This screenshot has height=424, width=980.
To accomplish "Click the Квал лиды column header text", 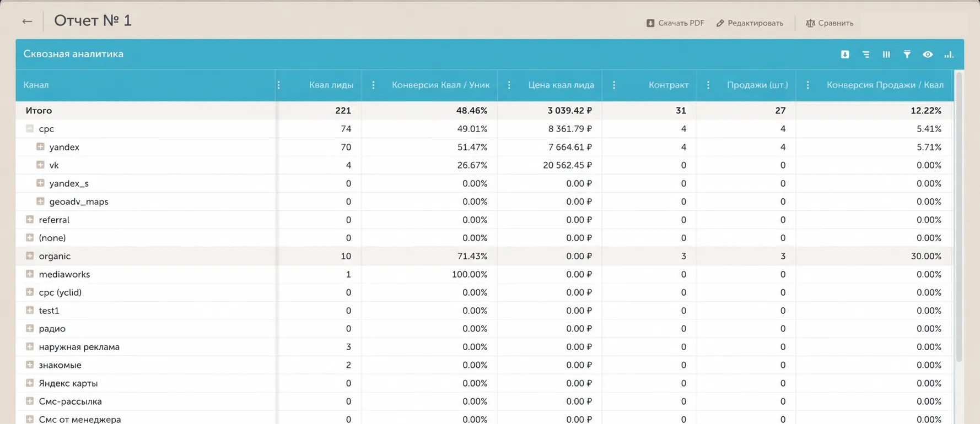I will [331, 85].
